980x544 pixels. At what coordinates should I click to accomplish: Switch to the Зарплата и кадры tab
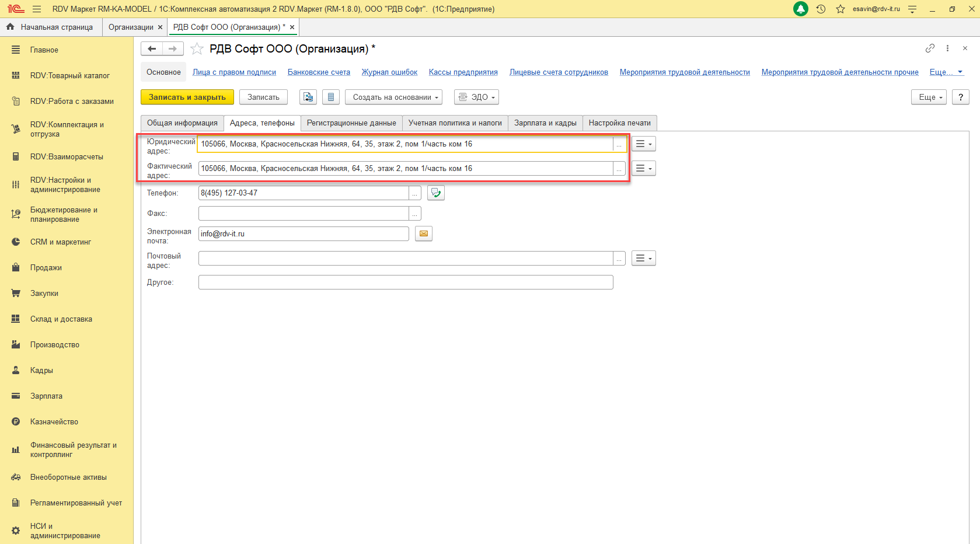[545, 123]
